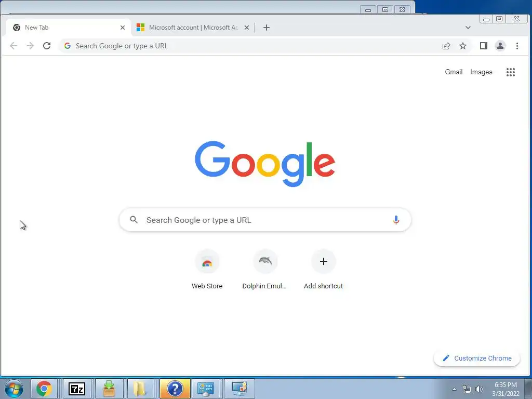Switch to the Microsoft account tab
The height and width of the screenshot is (399, 532).
(193, 28)
